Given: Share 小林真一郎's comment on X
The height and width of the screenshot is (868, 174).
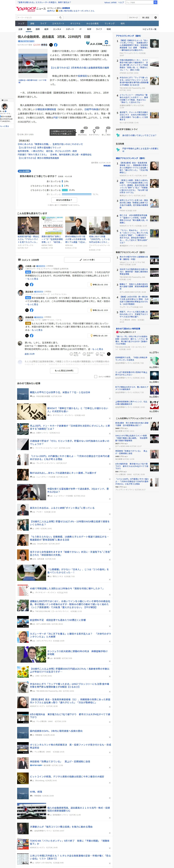Looking at the screenshot, I should point(27,284).
